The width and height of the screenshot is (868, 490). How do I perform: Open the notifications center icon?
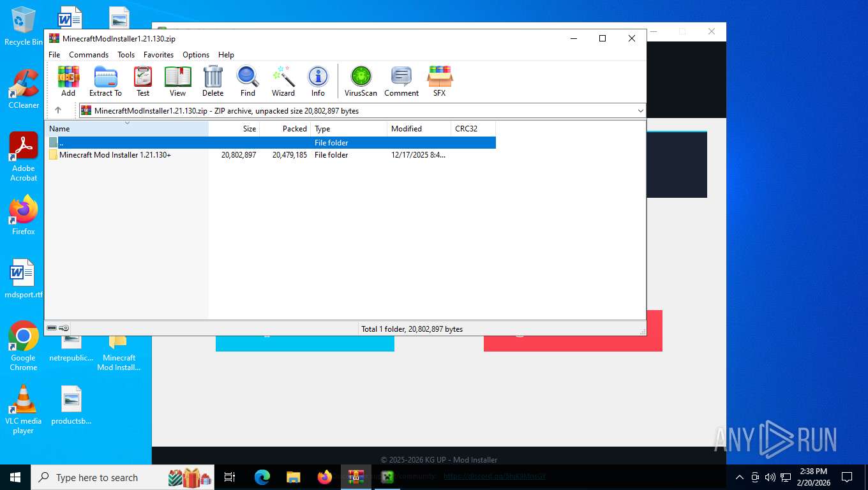847,477
